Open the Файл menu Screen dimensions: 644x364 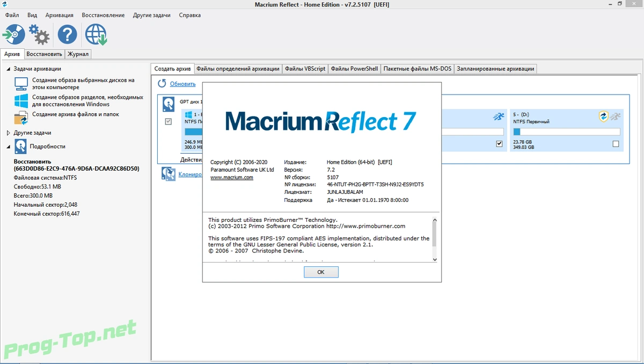coord(12,15)
